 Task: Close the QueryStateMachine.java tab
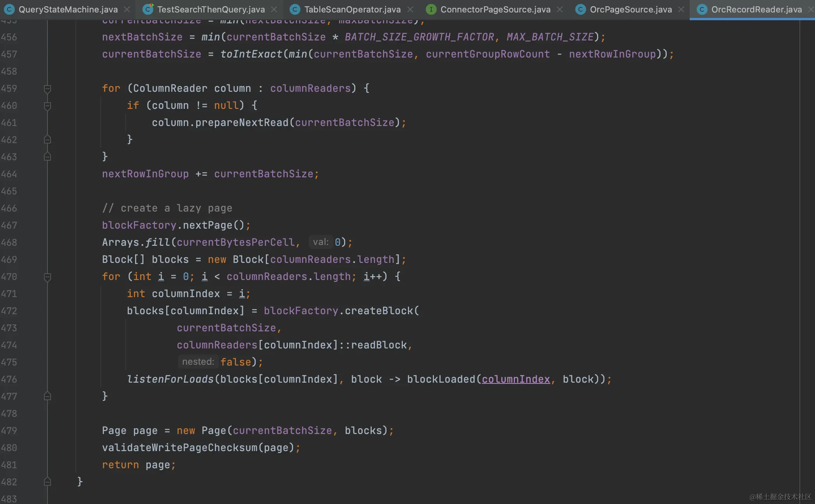click(127, 9)
